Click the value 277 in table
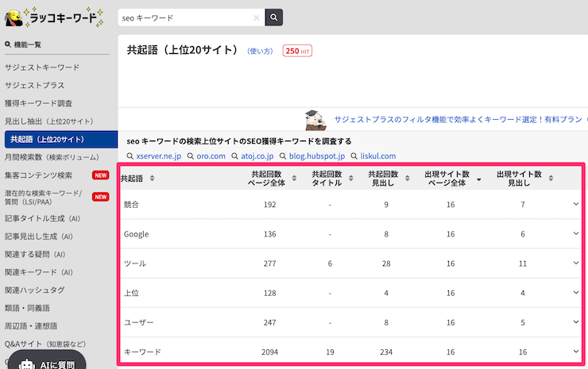 tap(269, 263)
